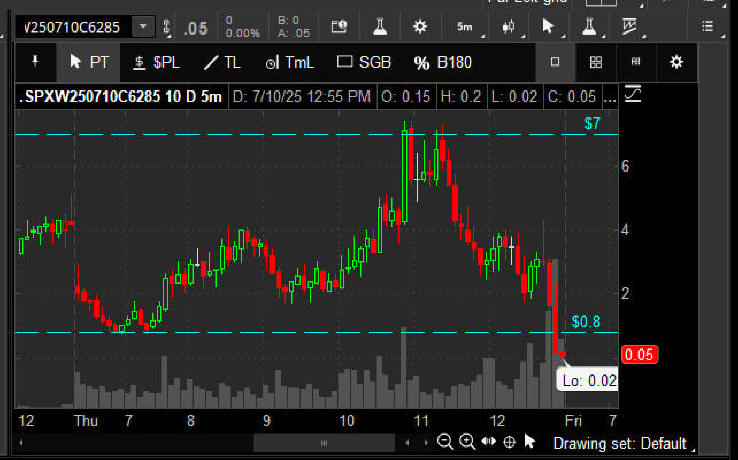Choose the TL trendline tool
738x460 pixels.
coord(222,62)
